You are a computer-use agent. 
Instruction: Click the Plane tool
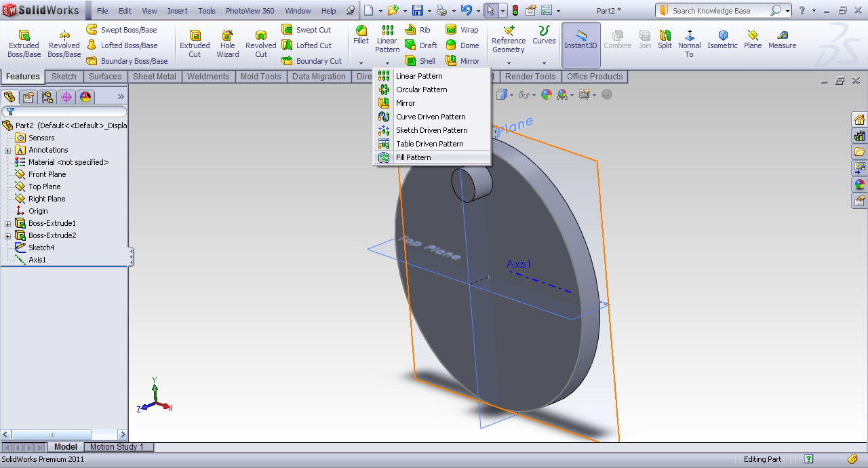[753, 39]
